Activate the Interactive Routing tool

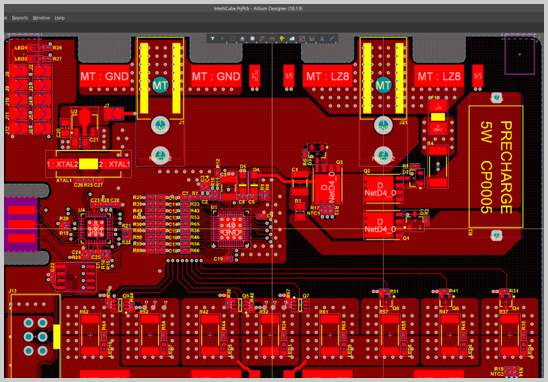[x=262, y=39]
